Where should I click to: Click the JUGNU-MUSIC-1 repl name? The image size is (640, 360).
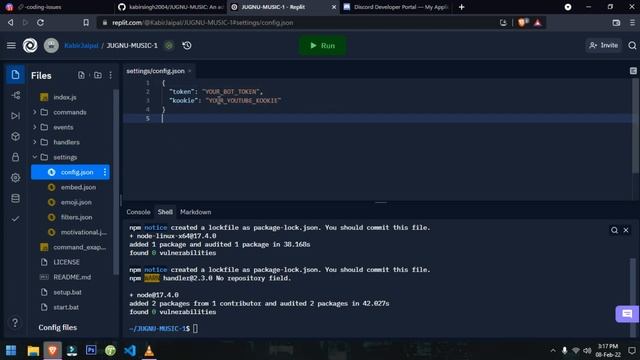click(132, 45)
